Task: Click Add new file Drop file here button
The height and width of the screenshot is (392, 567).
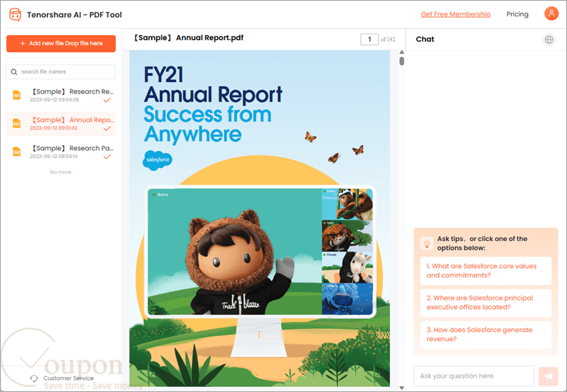Action: point(61,44)
